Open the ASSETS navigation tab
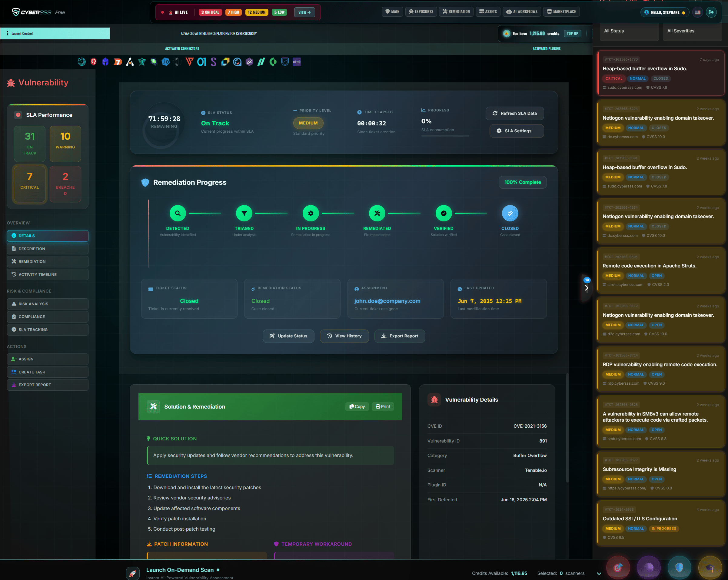728x580 pixels. 488,12
